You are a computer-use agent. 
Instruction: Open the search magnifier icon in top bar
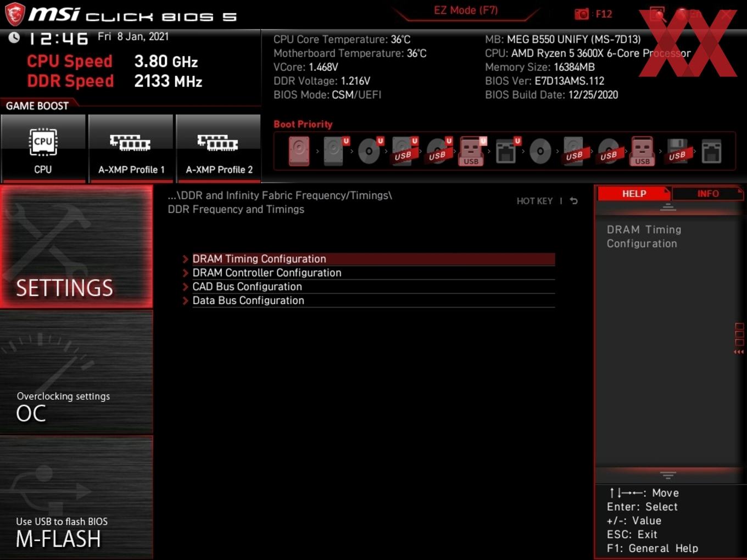point(657,14)
